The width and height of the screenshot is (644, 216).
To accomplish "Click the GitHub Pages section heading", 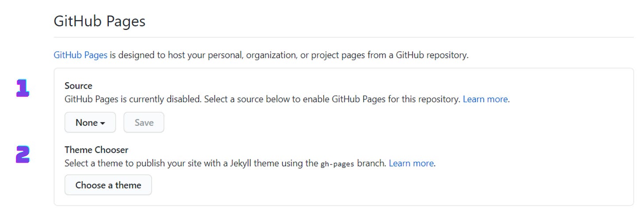I will point(100,21).
